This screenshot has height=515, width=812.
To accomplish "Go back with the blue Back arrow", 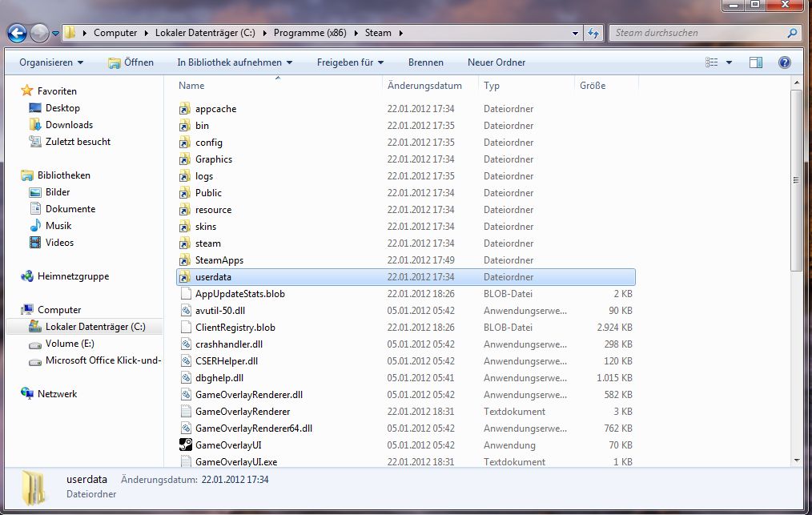I will (17, 33).
